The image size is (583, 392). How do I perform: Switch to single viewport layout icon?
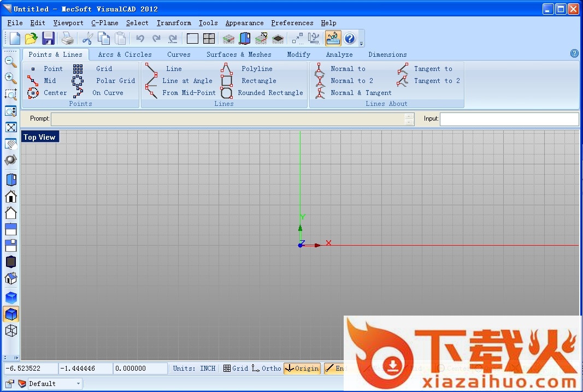click(192, 38)
